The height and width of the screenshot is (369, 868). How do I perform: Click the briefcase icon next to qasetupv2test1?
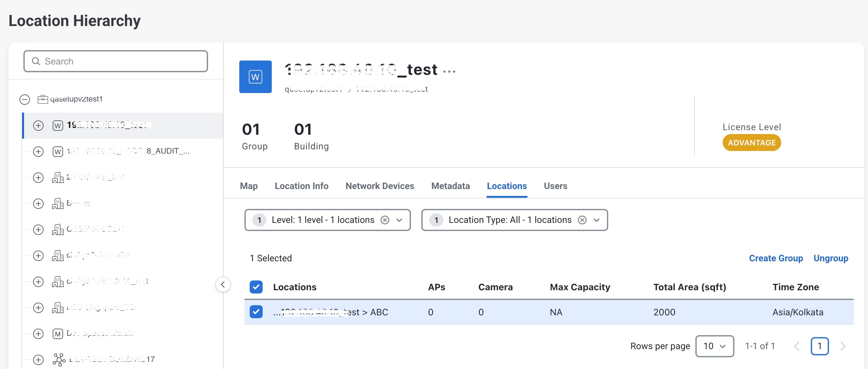(43, 99)
